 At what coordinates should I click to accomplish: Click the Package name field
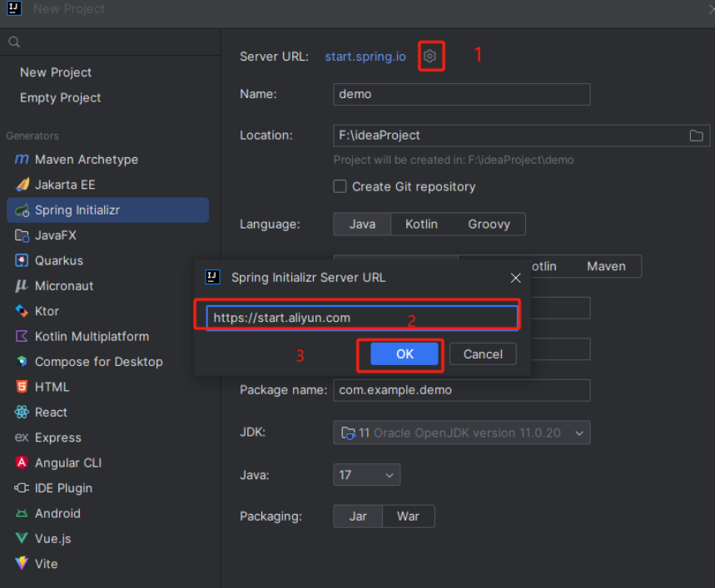pos(461,390)
